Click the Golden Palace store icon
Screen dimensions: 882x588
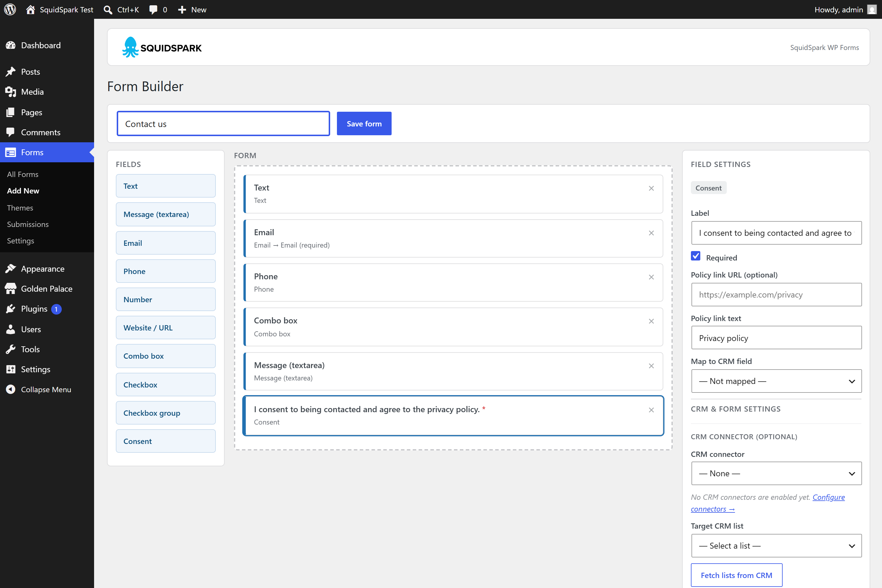(11, 289)
